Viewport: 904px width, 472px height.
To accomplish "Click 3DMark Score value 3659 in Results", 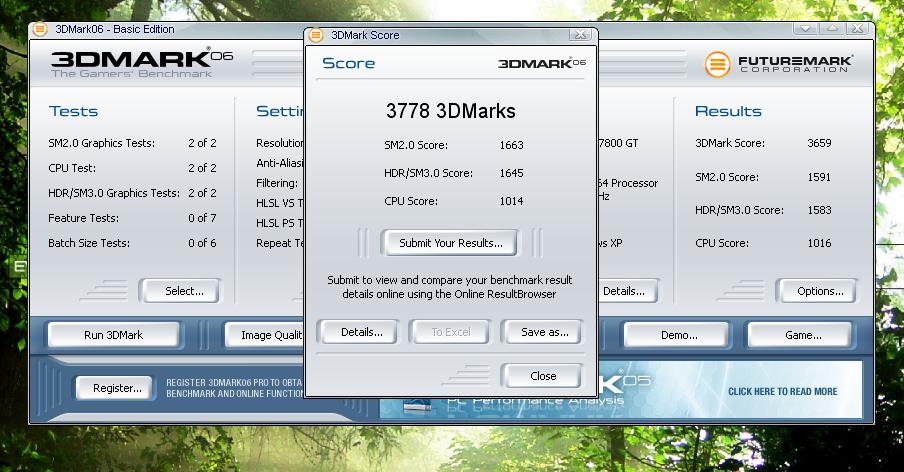I will tap(819, 143).
